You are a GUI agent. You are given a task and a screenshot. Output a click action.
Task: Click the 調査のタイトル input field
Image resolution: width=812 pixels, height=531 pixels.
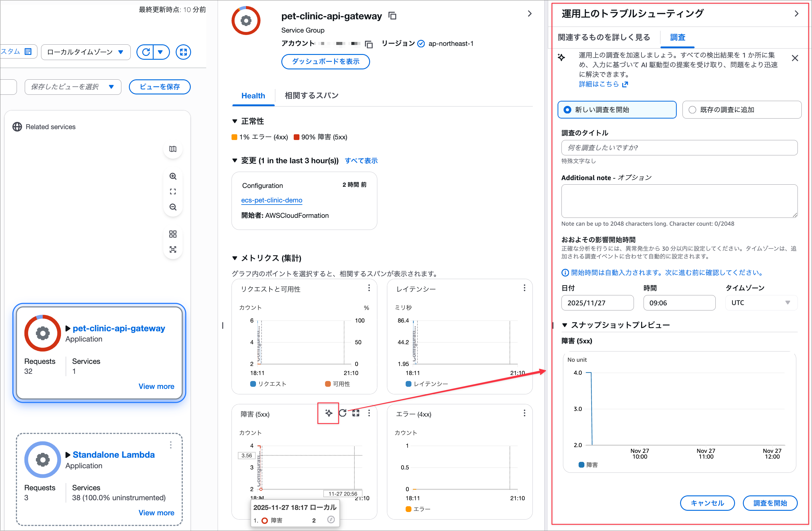point(679,148)
